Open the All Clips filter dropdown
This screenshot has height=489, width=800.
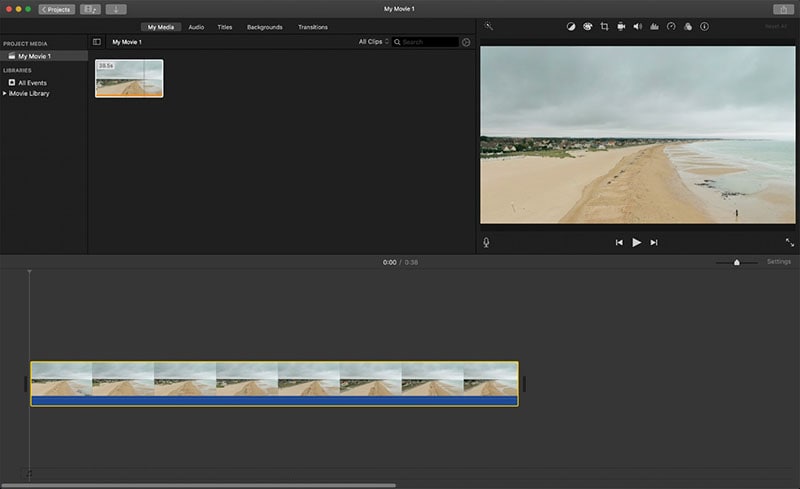point(374,42)
